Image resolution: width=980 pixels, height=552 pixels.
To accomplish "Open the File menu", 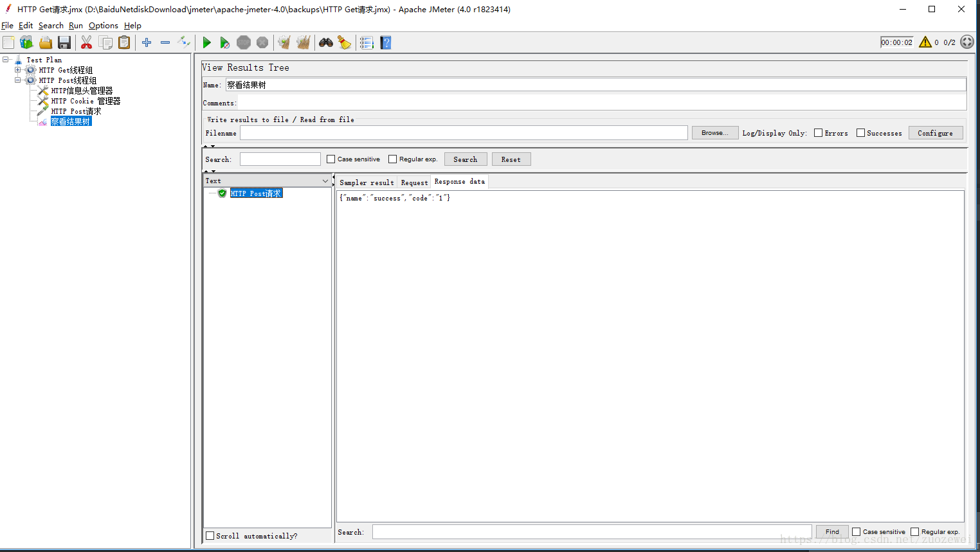I will click(7, 26).
